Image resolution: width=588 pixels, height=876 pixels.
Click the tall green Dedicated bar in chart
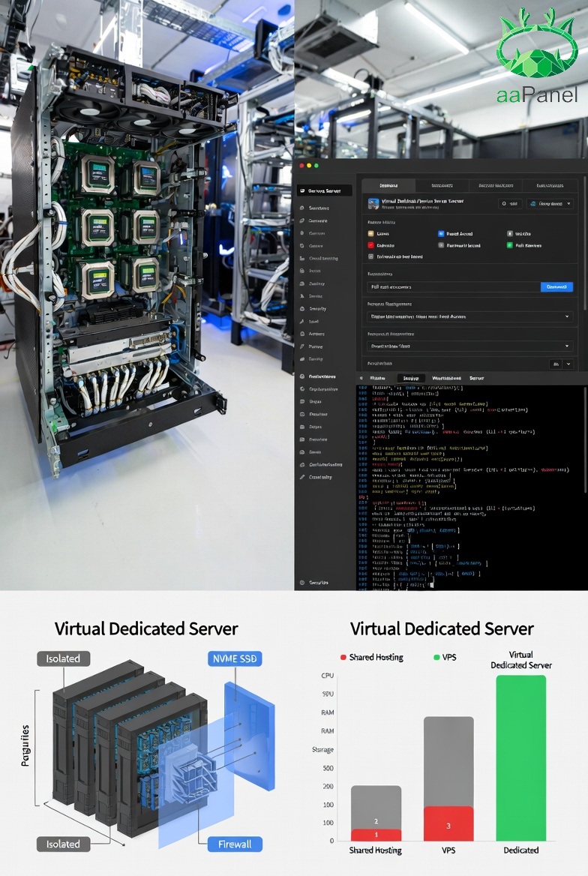click(x=521, y=757)
